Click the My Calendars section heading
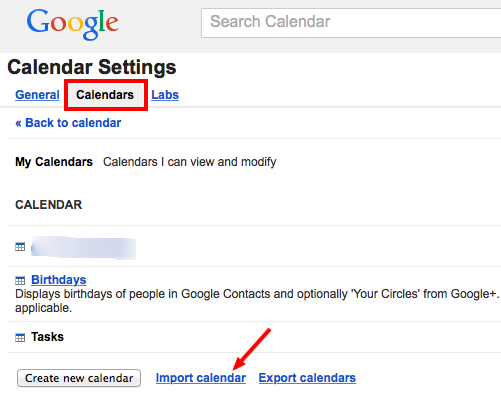501x395 pixels. coord(54,162)
